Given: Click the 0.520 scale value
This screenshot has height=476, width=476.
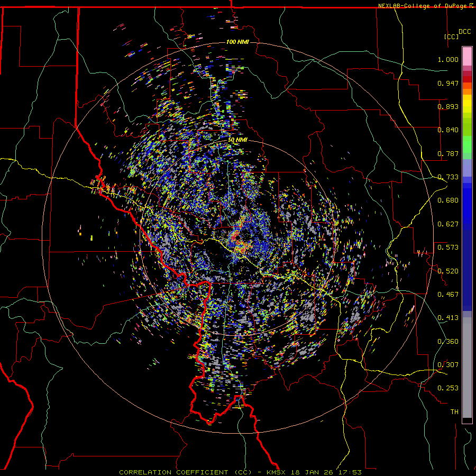Looking at the screenshot, I should 448,271.
